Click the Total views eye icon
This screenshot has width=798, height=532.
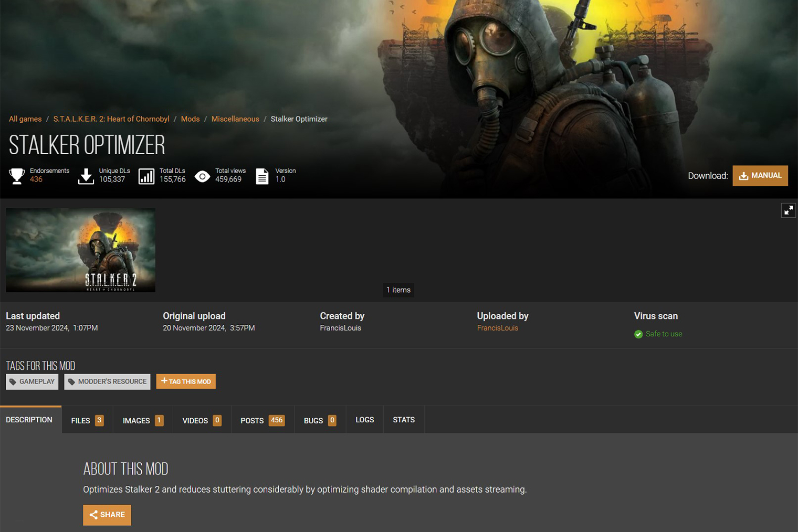point(202,176)
